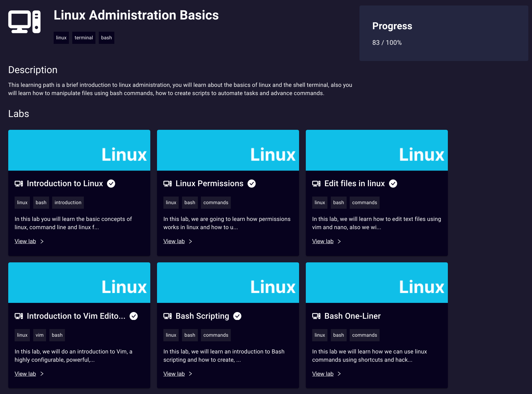
Task: Click the Progress heading in the panel
Action: click(x=392, y=26)
